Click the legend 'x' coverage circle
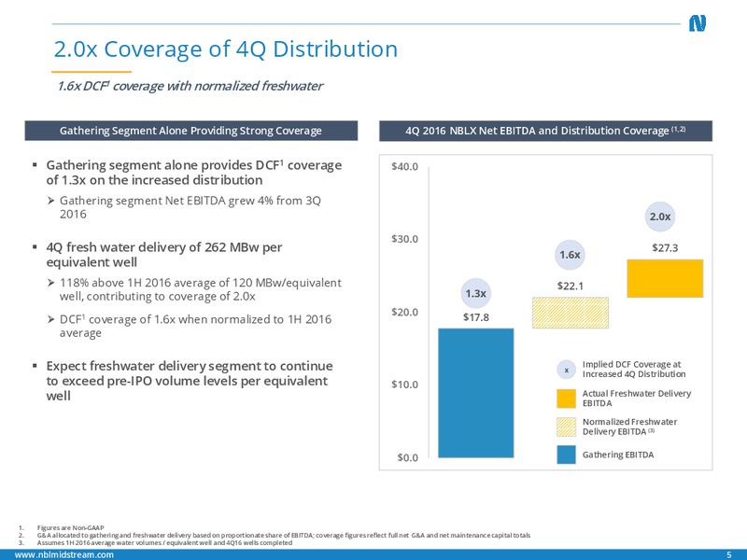Viewport: 747px width, 560px height. click(567, 370)
